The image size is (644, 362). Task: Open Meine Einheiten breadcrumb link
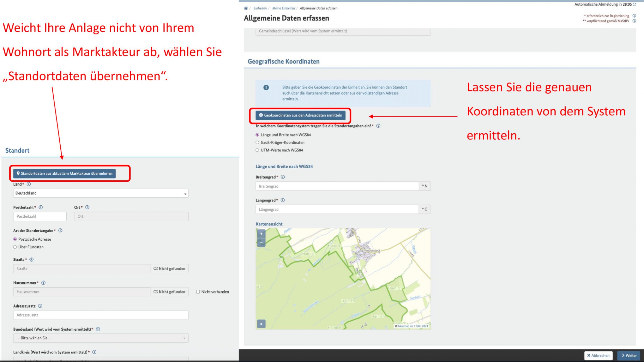pos(283,8)
